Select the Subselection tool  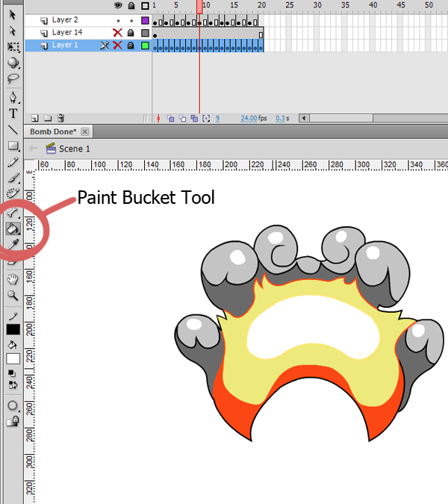(13, 31)
